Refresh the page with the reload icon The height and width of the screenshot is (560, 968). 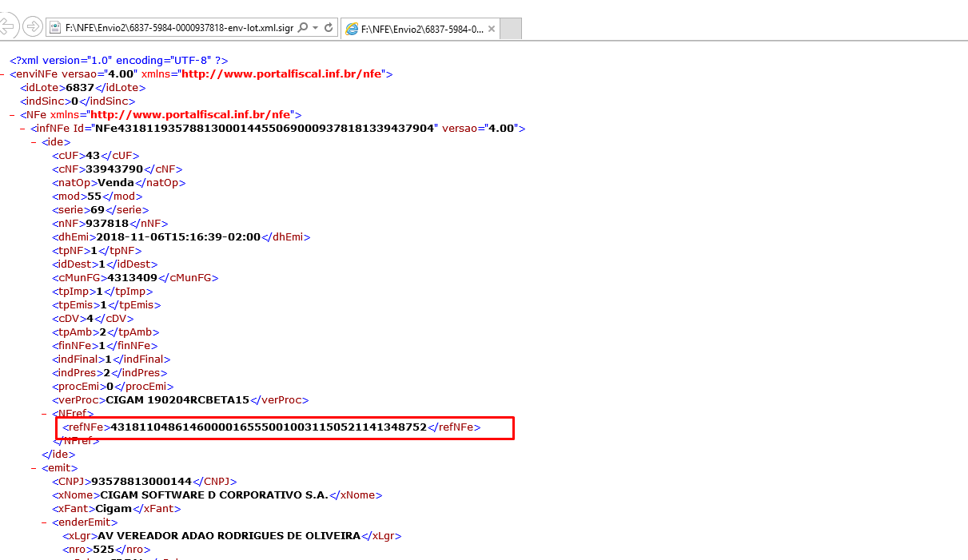[329, 27]
